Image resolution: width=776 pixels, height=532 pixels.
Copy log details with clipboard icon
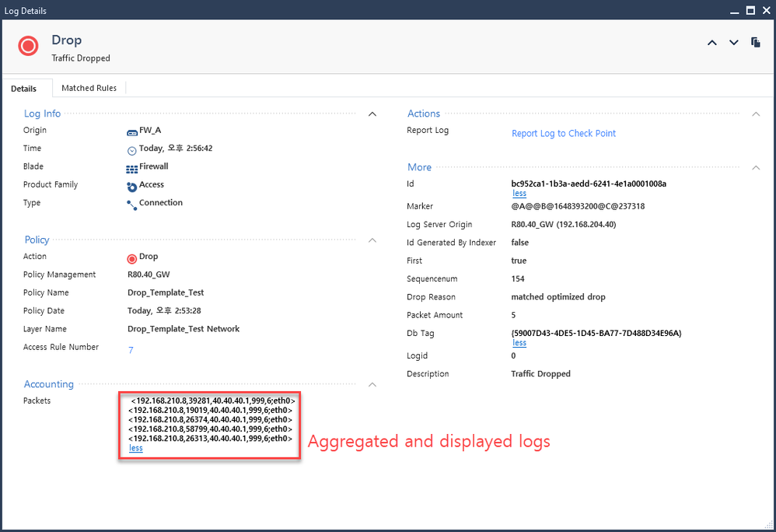tap(755, 42)
